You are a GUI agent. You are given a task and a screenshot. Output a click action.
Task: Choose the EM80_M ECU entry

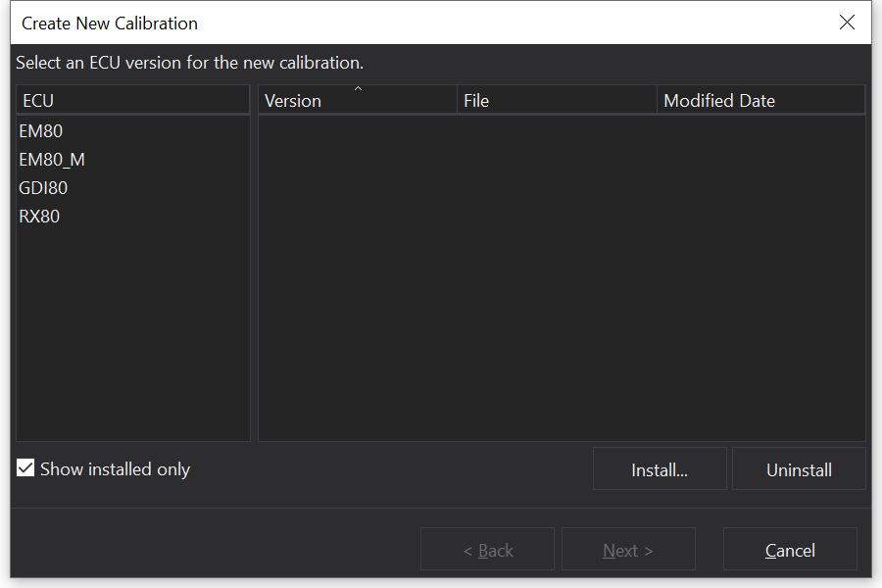52,160
